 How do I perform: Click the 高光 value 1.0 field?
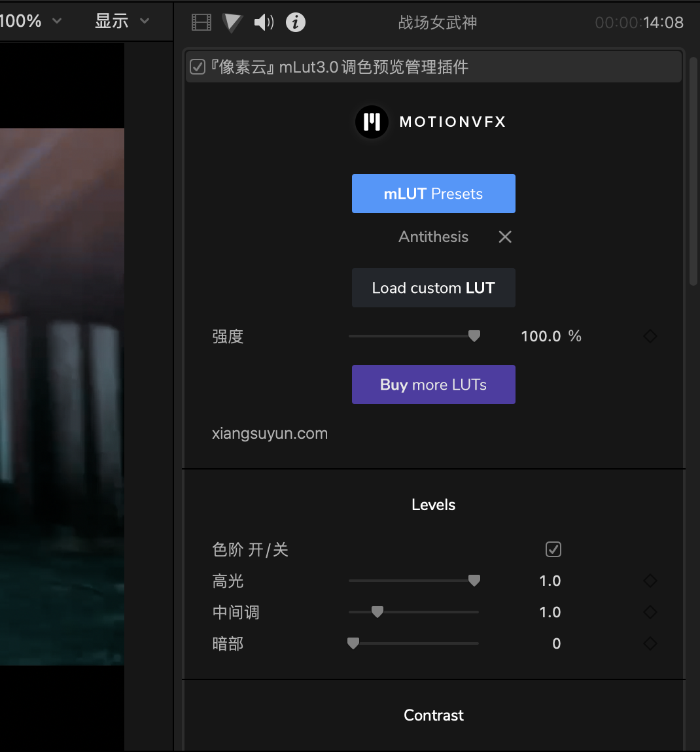[x=550, y=581]
